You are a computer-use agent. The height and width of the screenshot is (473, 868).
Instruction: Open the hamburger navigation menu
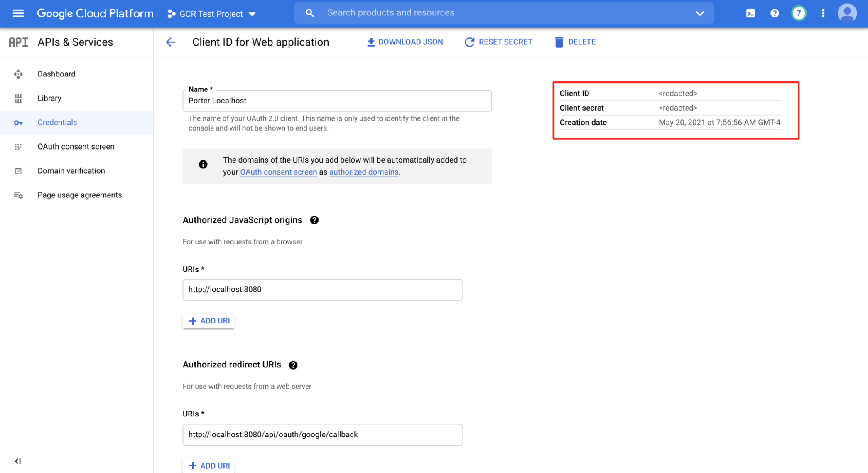click(x=18, y=13)
